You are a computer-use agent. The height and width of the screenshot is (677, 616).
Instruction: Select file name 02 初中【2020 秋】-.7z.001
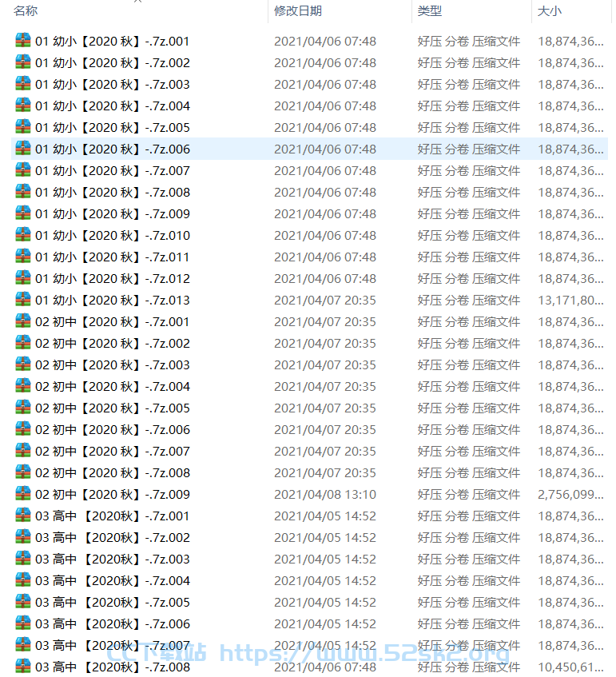click(112, 322)
